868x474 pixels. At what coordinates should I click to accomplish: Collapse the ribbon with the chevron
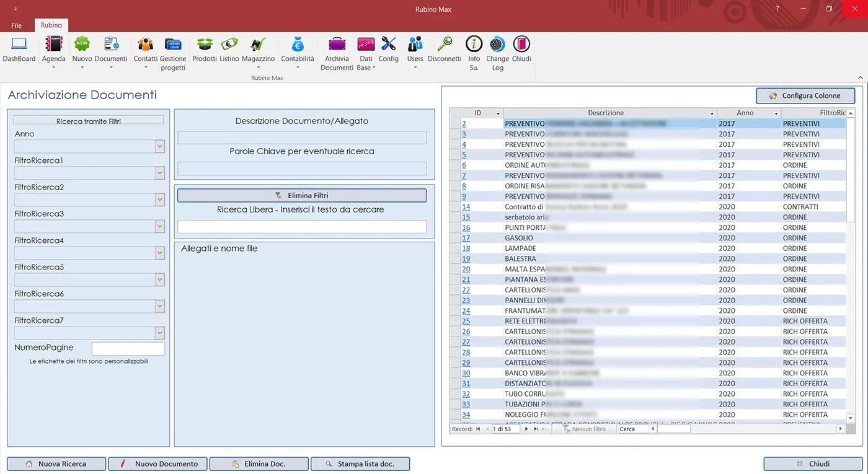click(860, 77)
